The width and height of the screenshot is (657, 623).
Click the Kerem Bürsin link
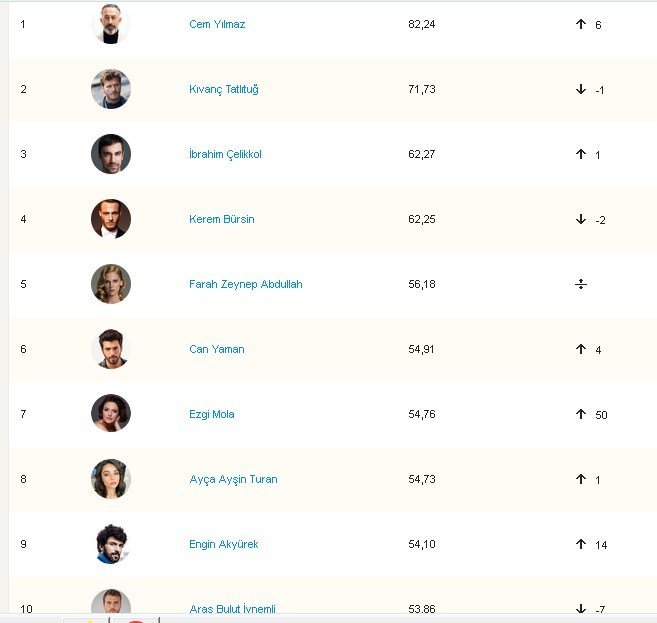point(221,219)
